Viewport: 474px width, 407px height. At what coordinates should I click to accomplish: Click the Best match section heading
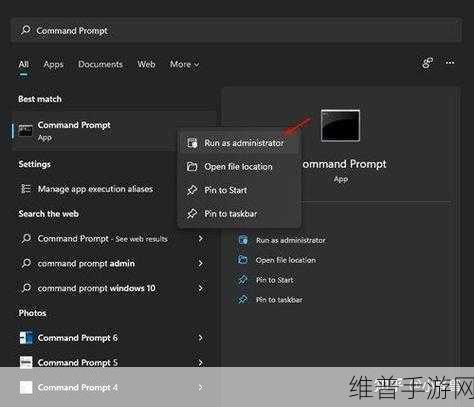tap(40, 99)
